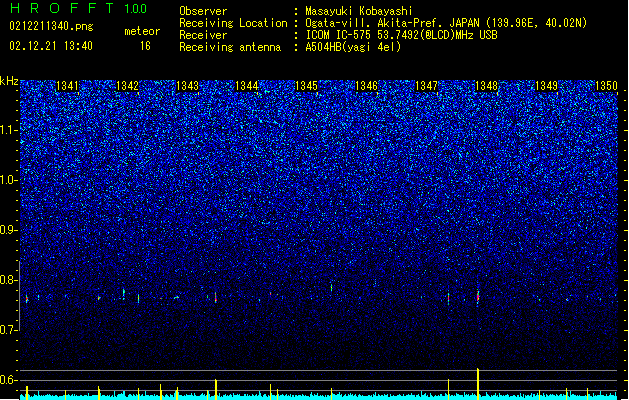The height and width of the screenshot is (400, 629).
Task: Click the Receiver label
Action: pyautogui.click(x=203, y=35)
